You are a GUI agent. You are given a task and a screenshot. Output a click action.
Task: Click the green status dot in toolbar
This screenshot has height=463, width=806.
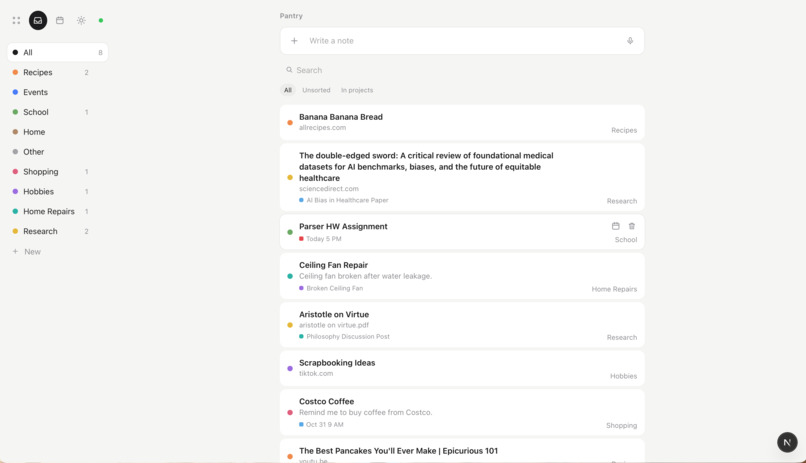pos(101,21)
